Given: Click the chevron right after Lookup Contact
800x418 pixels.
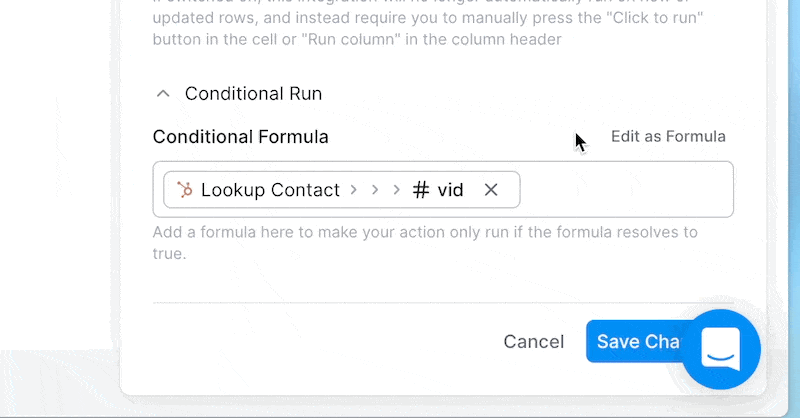Looking at the screenshot, I should [x=354, y=190].
